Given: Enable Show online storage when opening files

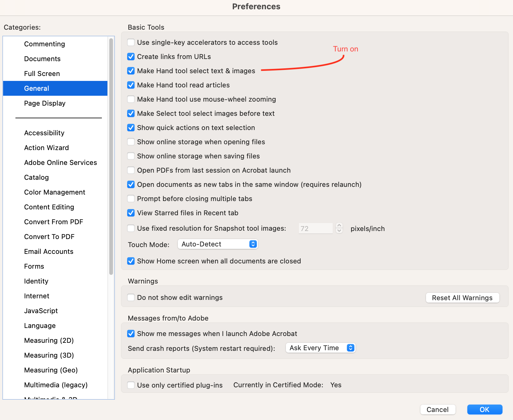Looking at the screenshot, I should tap(131, 142).
